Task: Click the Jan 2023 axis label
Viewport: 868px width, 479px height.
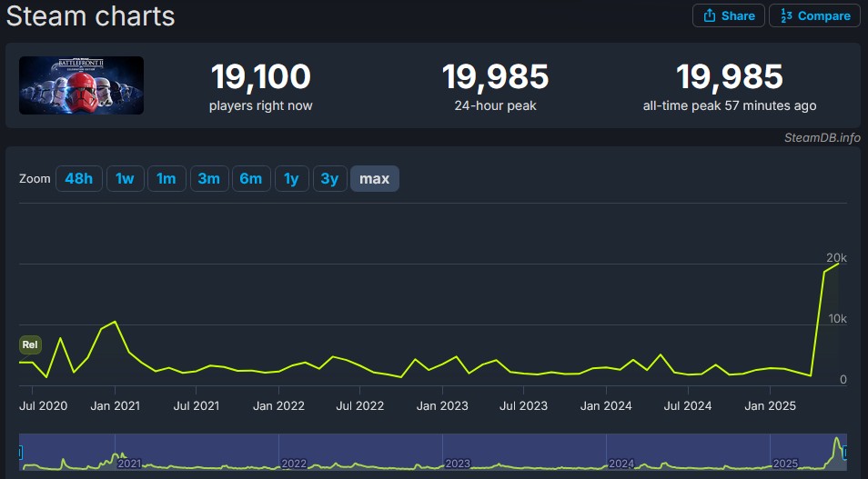Action: pyautogui.click(x=442, y=406)
